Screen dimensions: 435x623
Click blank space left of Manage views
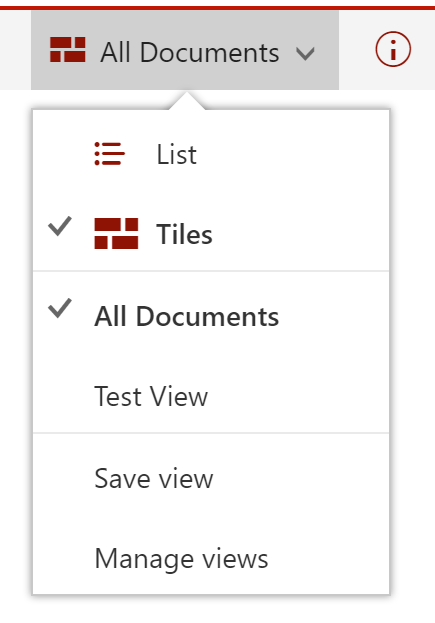(x=64, y=558)
